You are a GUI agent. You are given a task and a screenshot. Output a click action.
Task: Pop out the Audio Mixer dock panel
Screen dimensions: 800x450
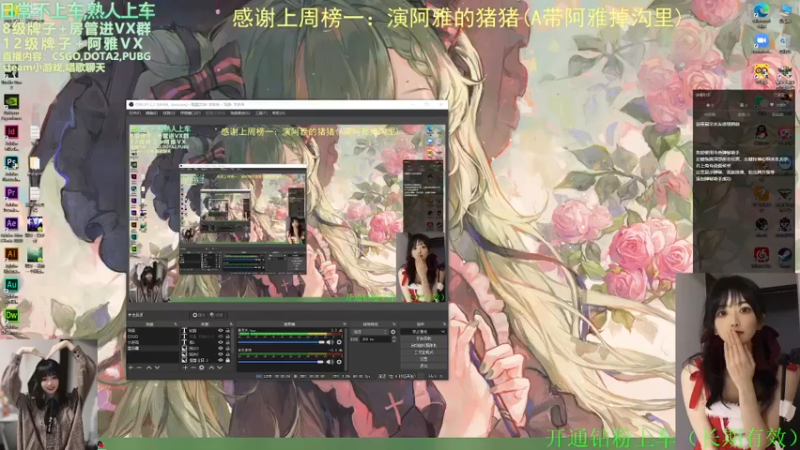[x=344, y=324]
